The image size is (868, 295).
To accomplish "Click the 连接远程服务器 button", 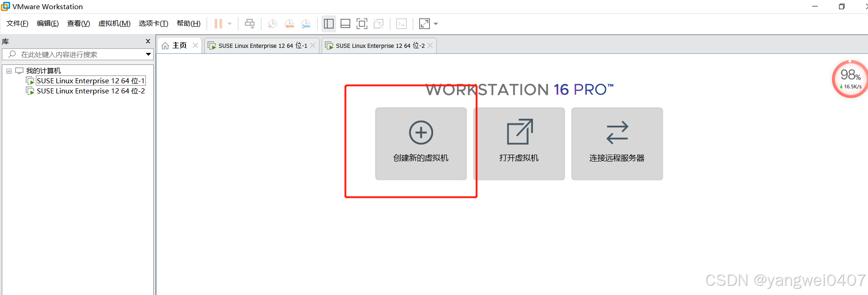I will 617,144.
